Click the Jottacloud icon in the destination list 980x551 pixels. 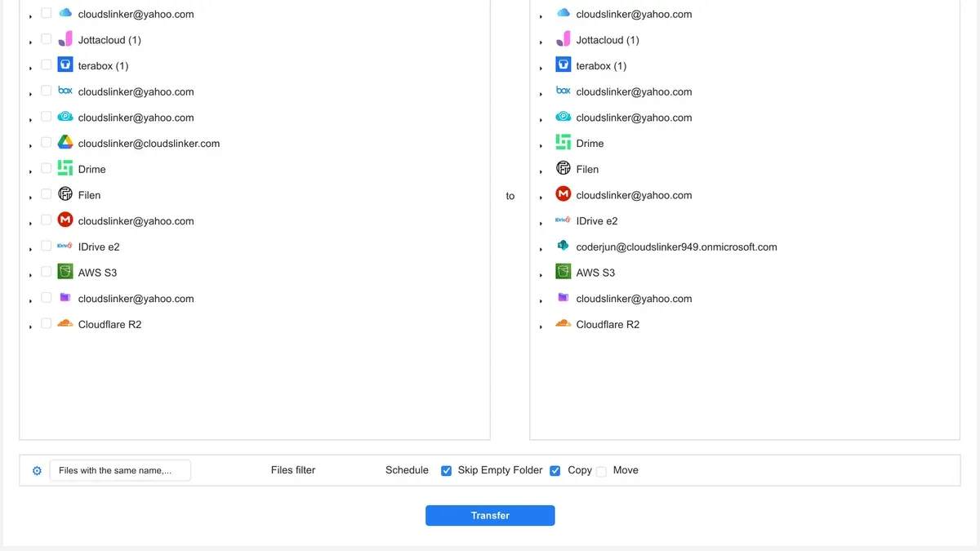(563, 39)
